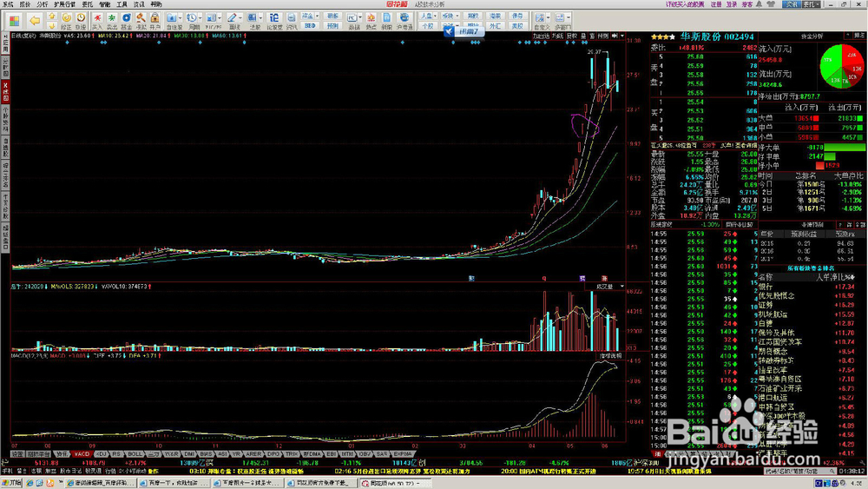Open the 画线 dropdown arrow
Screen dimensions: 868x489
click(x=240, y=18)
